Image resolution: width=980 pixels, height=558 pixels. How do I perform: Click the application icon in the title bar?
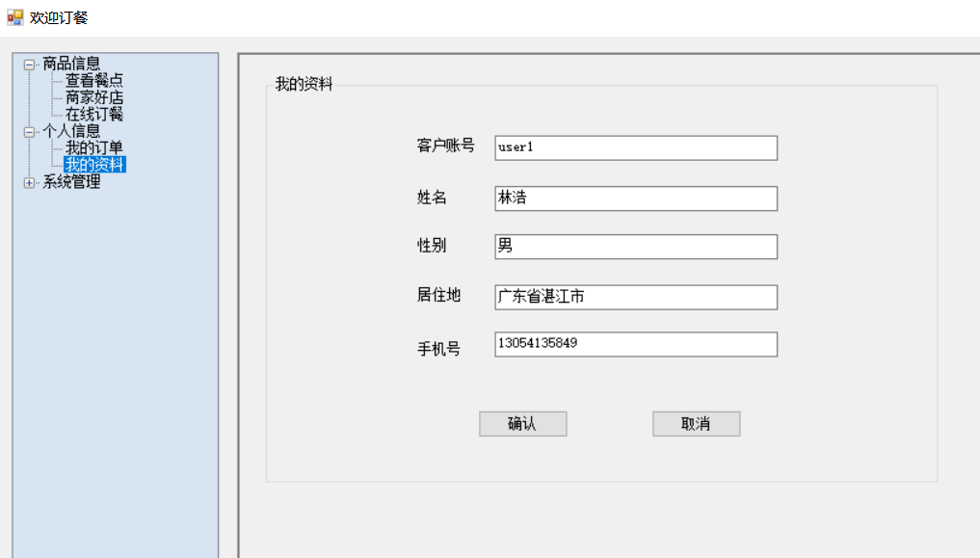point(13,15)
